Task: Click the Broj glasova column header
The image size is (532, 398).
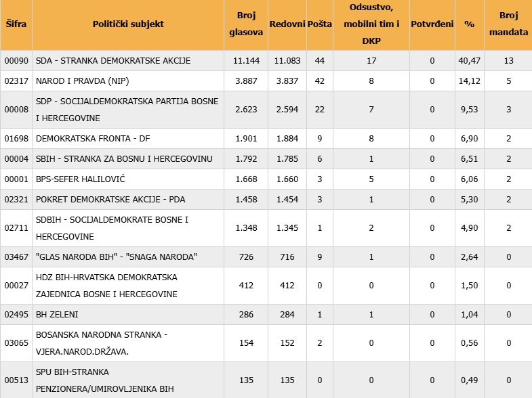Action: [245, 24]
